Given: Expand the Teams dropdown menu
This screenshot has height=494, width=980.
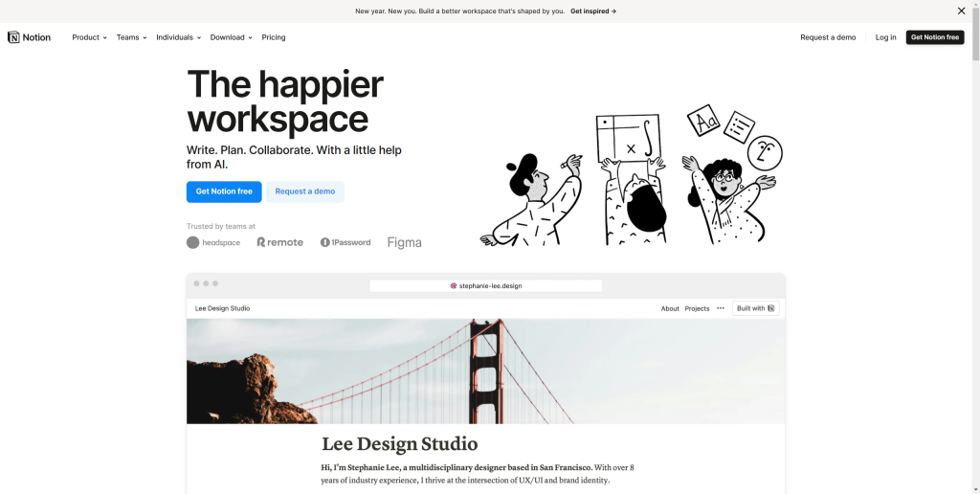Looking at the screenshot, I should [131, 37].
